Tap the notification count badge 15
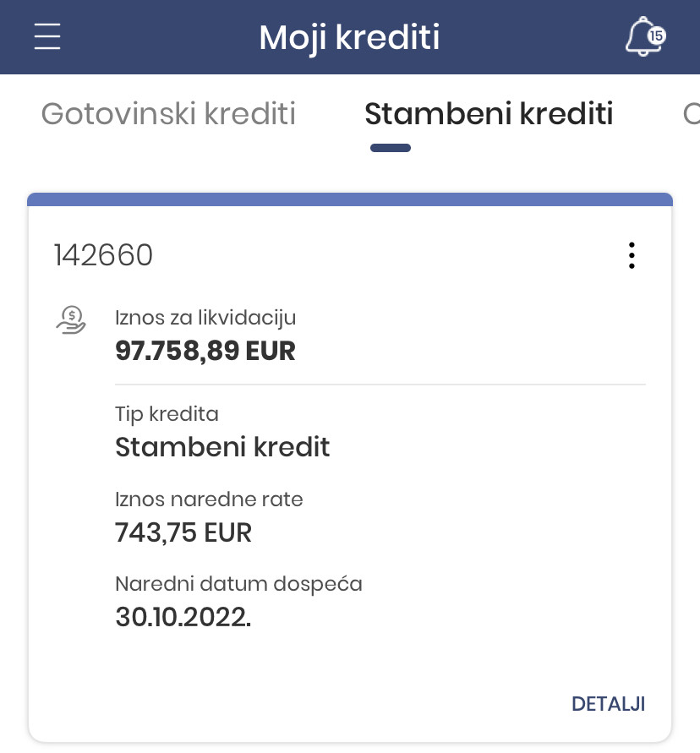This screenshot has width=700, height=753. (656, 35)
